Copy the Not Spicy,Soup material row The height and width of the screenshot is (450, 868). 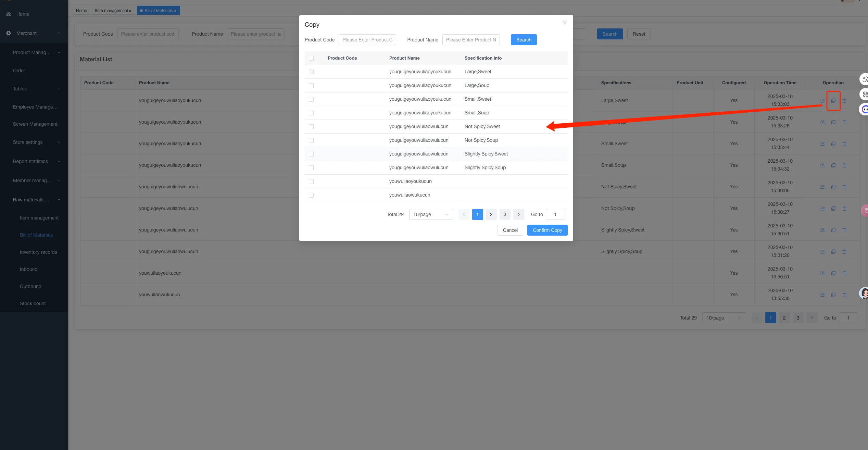(833, 209)
